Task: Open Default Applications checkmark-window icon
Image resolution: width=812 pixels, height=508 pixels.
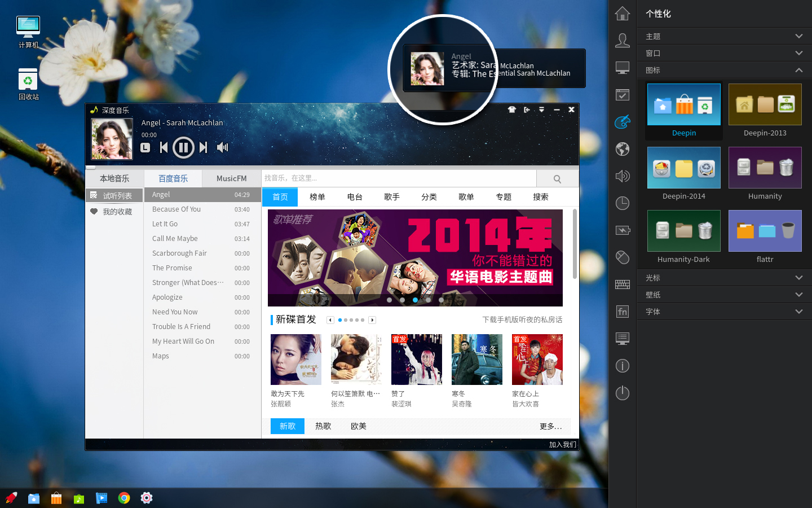Action: click(x=623, y=95)
